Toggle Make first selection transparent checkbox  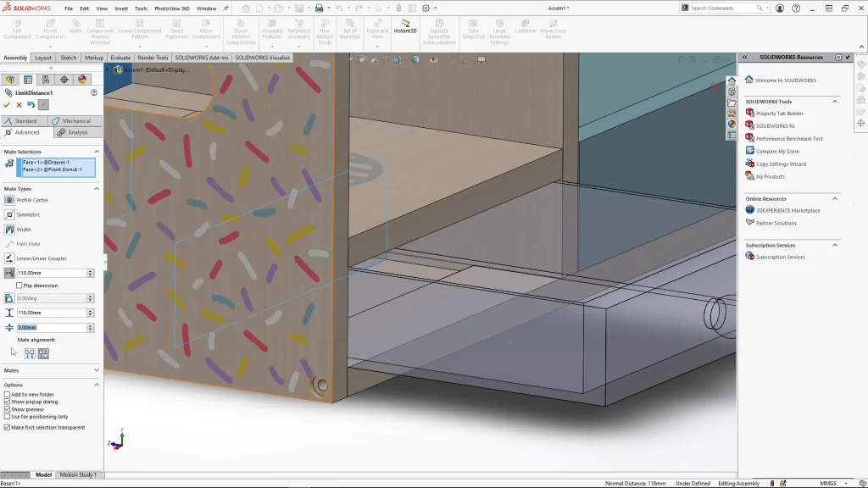click(8, 427)
